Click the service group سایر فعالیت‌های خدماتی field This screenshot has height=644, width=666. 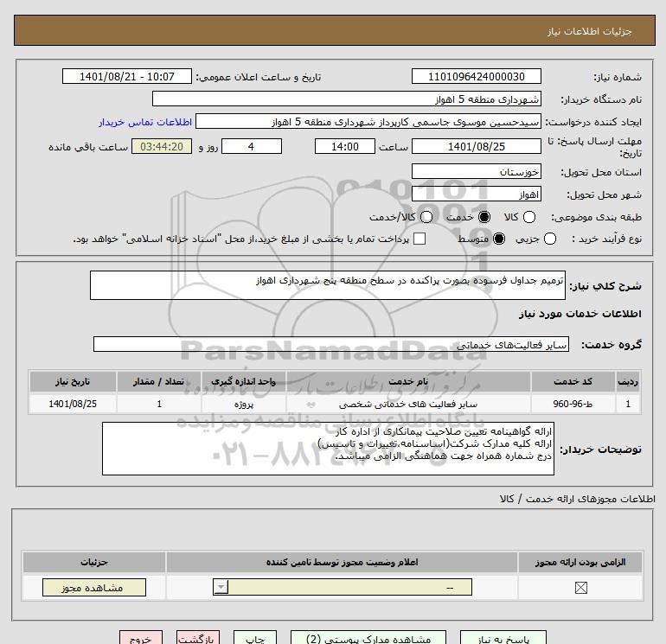331,344
